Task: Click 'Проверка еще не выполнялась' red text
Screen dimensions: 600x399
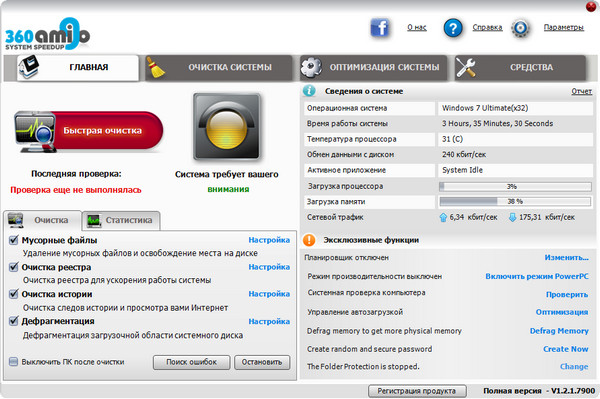Action: click(76, 190)
